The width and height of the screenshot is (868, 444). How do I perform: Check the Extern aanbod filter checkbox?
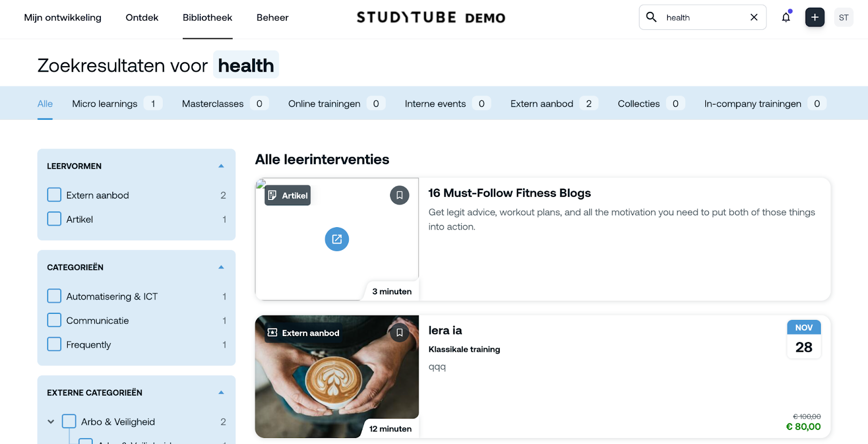(54, 195)
